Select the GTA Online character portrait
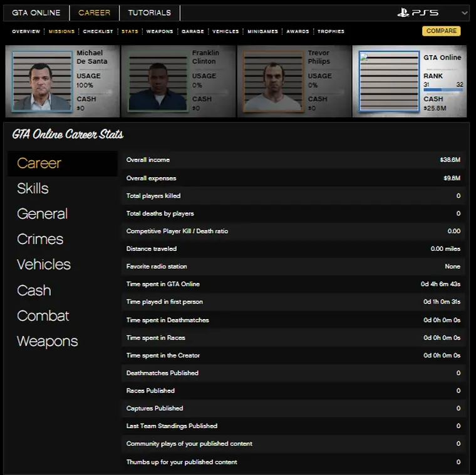The image size is (476, 475). pos(389,81)
